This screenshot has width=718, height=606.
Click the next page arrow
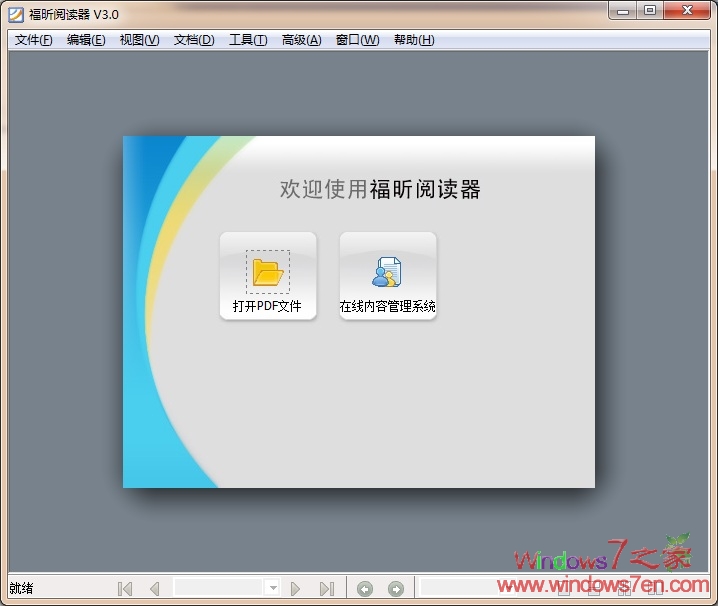point(296,589)
